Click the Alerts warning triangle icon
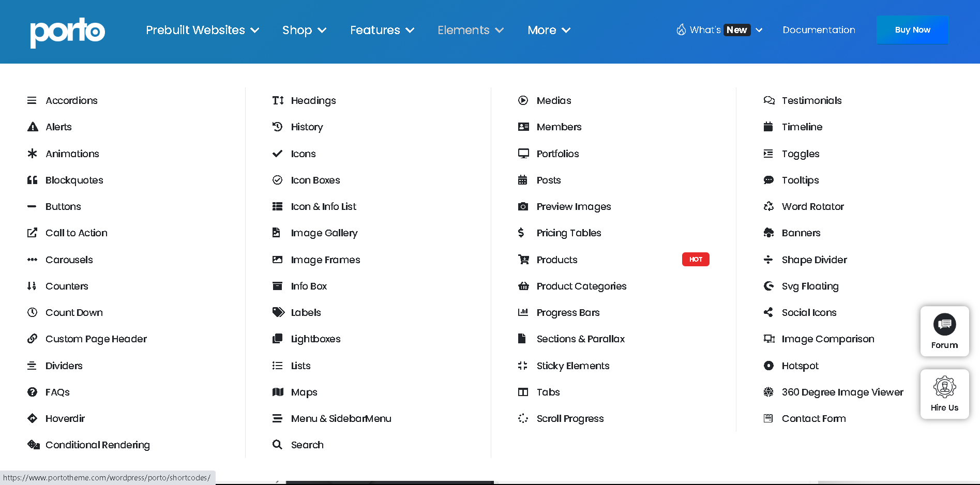 point(33,127)
